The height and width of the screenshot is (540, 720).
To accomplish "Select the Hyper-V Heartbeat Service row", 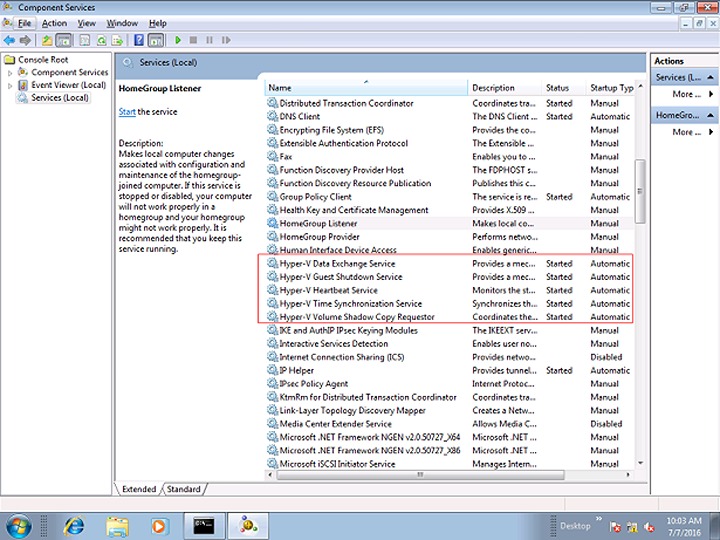I will point(328,290).
